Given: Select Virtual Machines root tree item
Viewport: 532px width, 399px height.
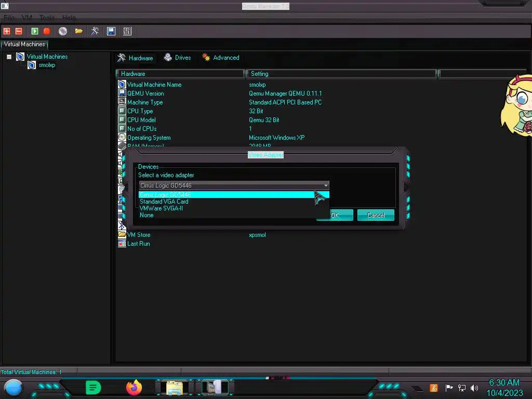Looking at the screenshot, I should 47,57.
